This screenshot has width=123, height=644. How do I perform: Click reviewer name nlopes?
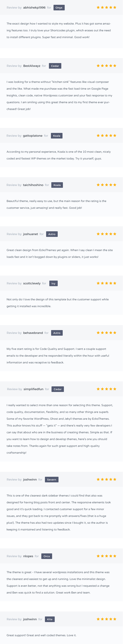[x=28, y=556]
